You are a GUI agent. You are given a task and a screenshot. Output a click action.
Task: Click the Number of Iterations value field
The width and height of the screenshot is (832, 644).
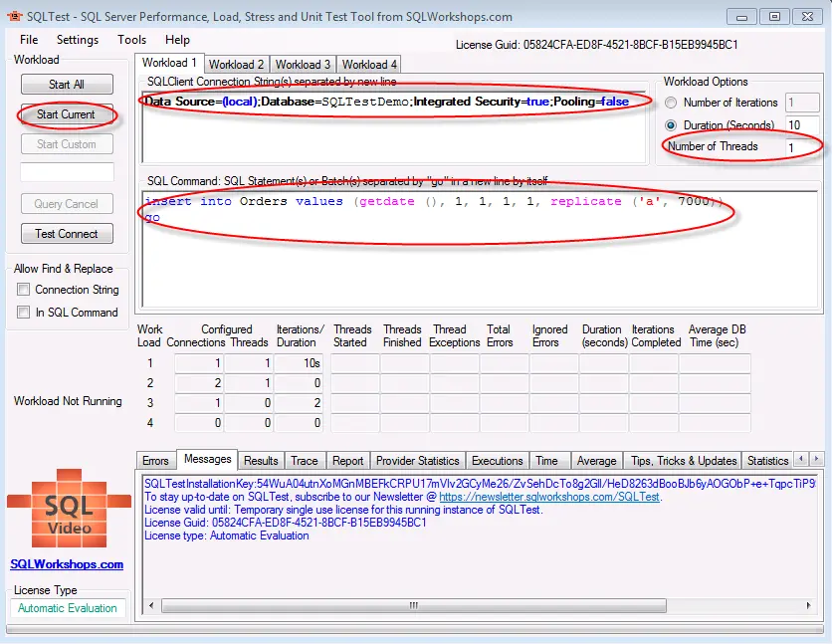pyautogui.click(x=802, y=103)
